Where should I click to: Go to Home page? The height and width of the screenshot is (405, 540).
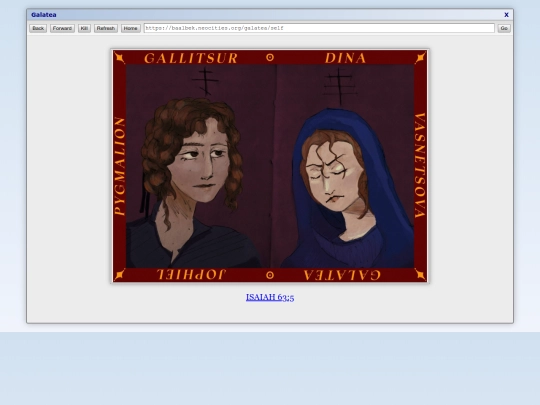tap(131, 28)
